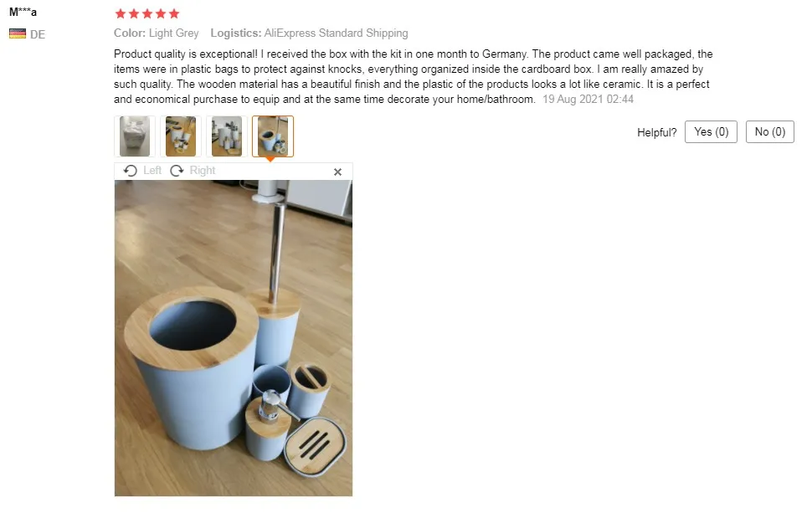Click the German flag icon

[18, 34]
